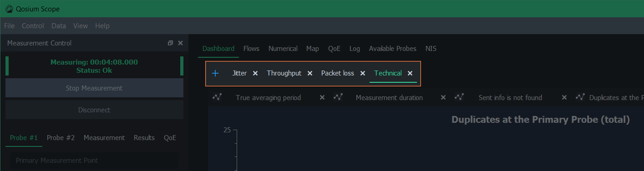Viewport: 644px width, 171px height.
Task: Remove the Measurement duration chart
Action: [443, 97]
